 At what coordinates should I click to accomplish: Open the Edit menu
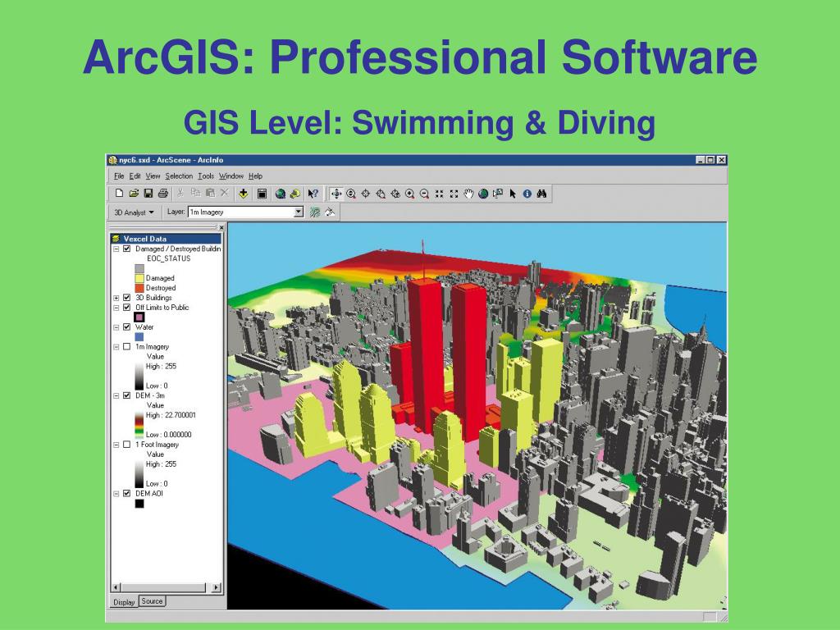(x=135, y=176)
